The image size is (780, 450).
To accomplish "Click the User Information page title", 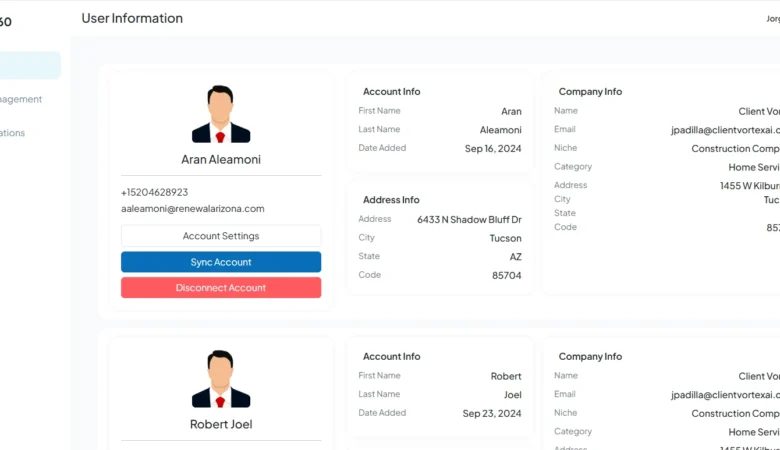I will pyautogui.click(x=132, y=18).
